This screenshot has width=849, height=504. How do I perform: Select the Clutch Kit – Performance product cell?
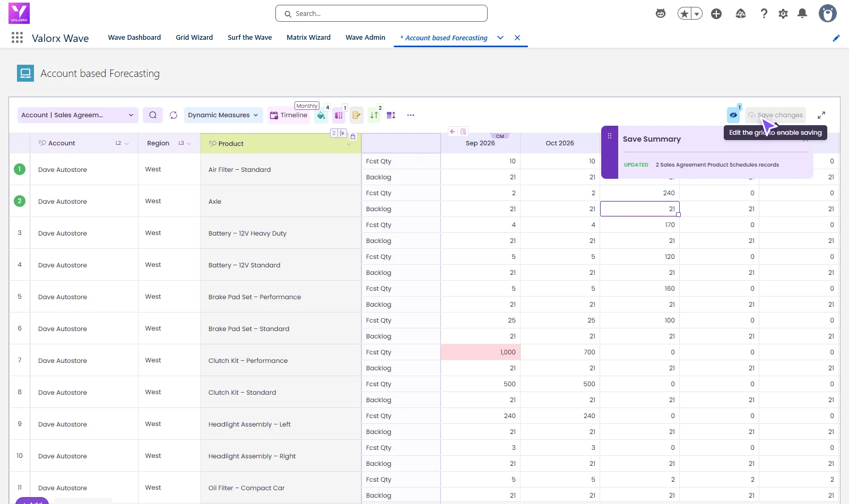281,360
